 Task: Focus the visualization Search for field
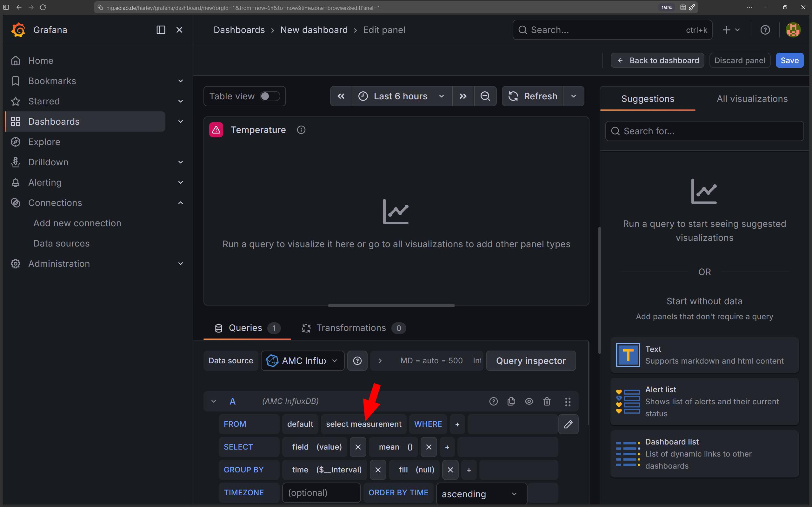(x=704, y=131)
